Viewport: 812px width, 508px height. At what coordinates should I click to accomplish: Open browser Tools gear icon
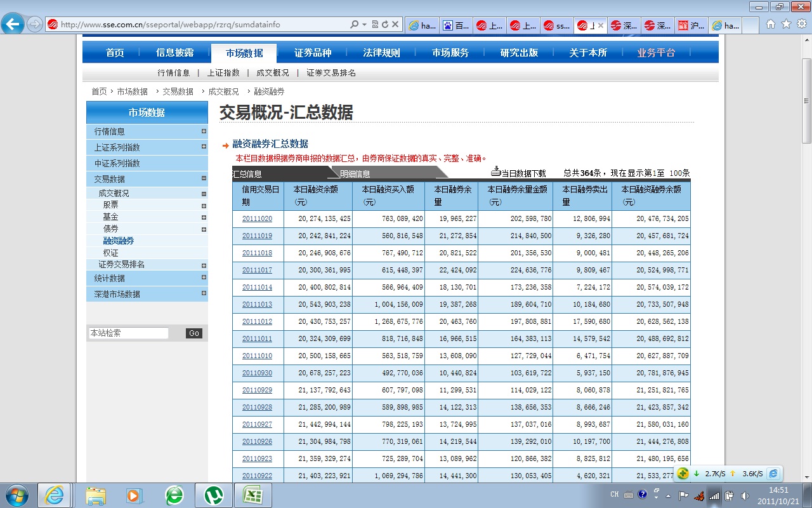[802, 24]
